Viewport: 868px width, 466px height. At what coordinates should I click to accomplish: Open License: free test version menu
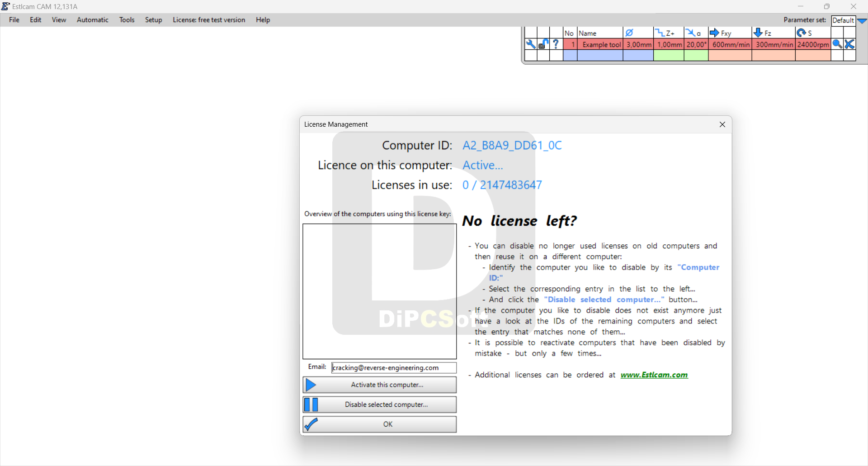(x=209, y=20)
